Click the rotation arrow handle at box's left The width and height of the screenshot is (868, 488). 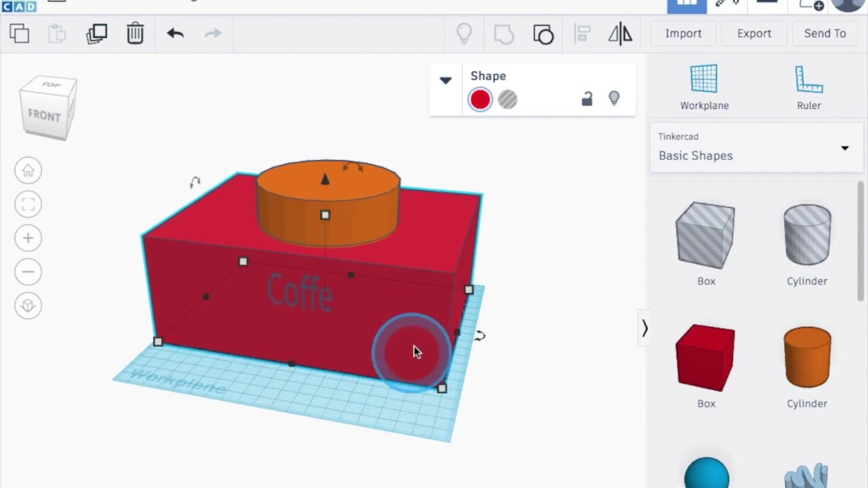(x=195, y=182)
